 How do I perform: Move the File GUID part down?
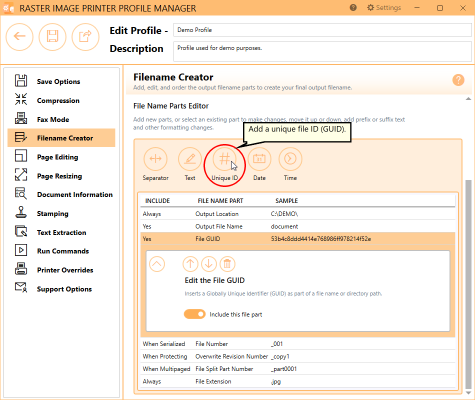coord(209,264)
